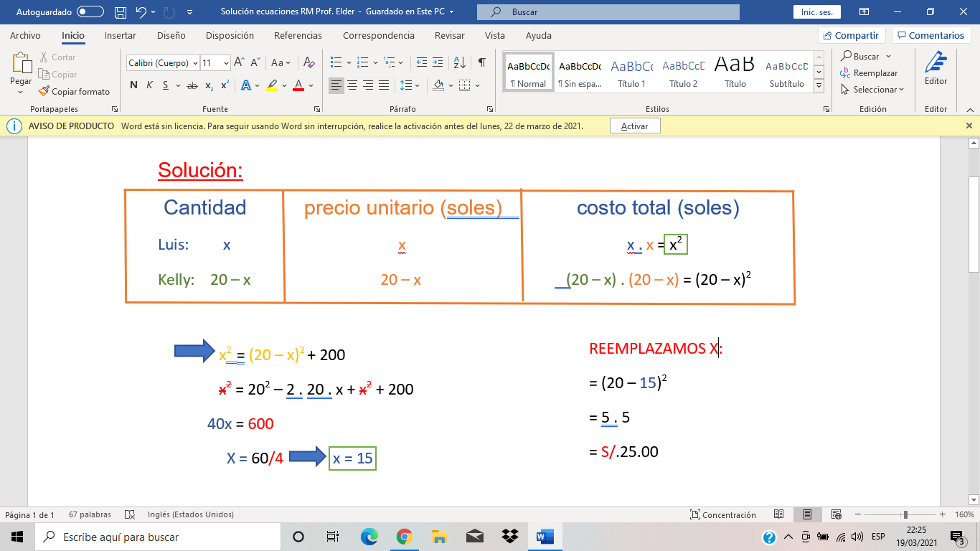Open the Fuente dialog launcher
The height and width of the screenshot is (551, 980).
pyautogui.click(x=317, y=109)
